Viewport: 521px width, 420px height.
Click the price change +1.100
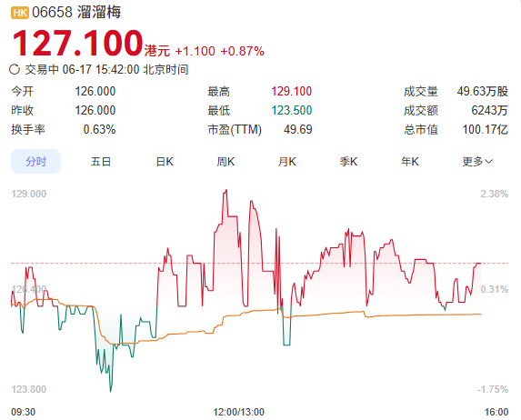point(195,51)
